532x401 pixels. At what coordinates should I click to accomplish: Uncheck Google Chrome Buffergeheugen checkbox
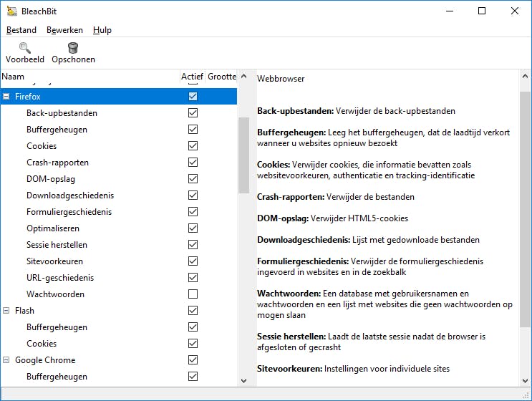pos(193,376)
